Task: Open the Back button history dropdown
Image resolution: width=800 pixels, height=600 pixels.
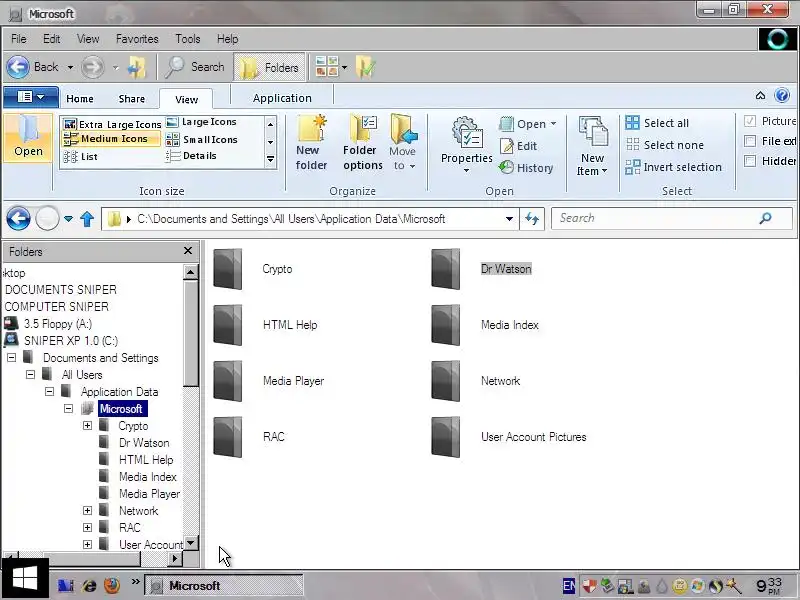Action: tap(70, 67)
